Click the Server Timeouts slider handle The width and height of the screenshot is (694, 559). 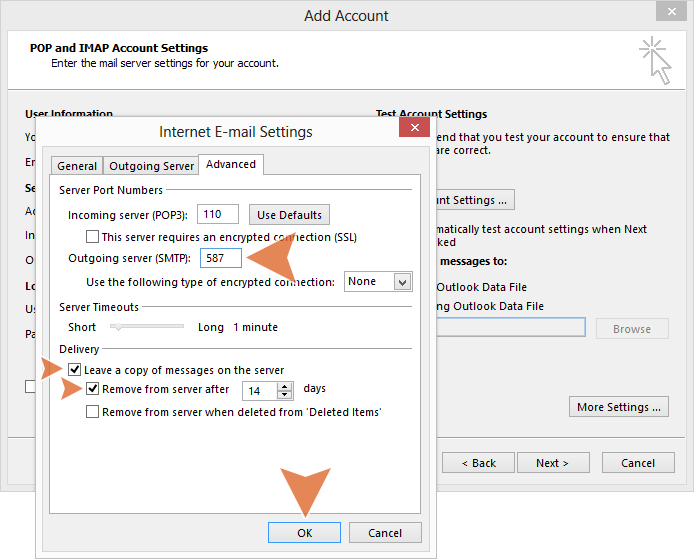tap(118, 327)
